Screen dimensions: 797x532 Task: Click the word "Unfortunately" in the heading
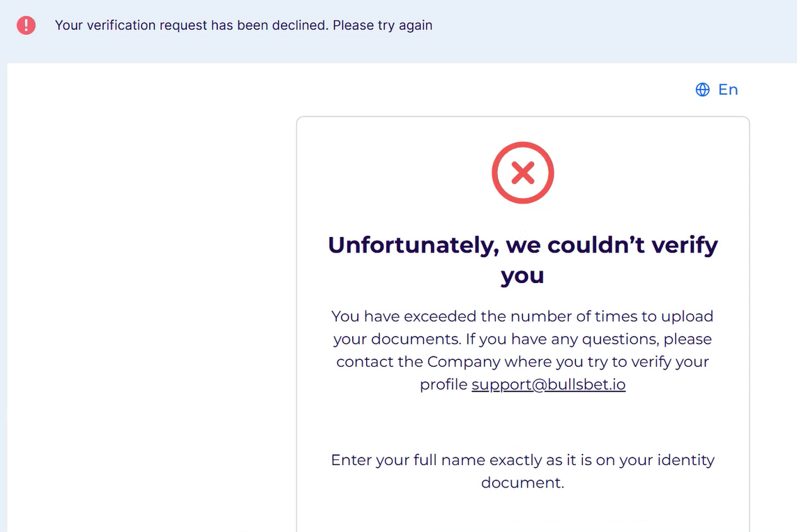[x=413, y=245]
